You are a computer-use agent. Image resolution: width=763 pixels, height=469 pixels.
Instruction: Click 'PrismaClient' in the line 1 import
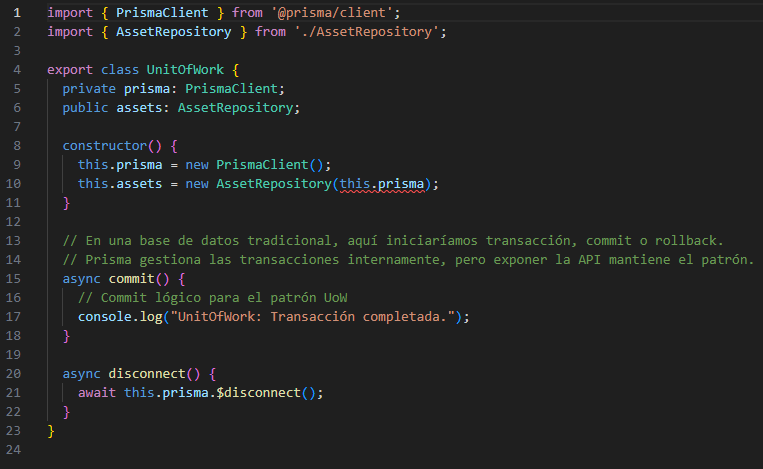[162, 13]
